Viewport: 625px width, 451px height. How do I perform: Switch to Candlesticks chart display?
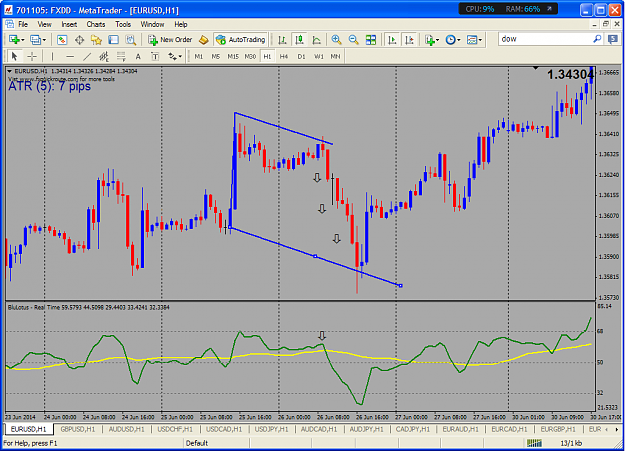(299, 39)
